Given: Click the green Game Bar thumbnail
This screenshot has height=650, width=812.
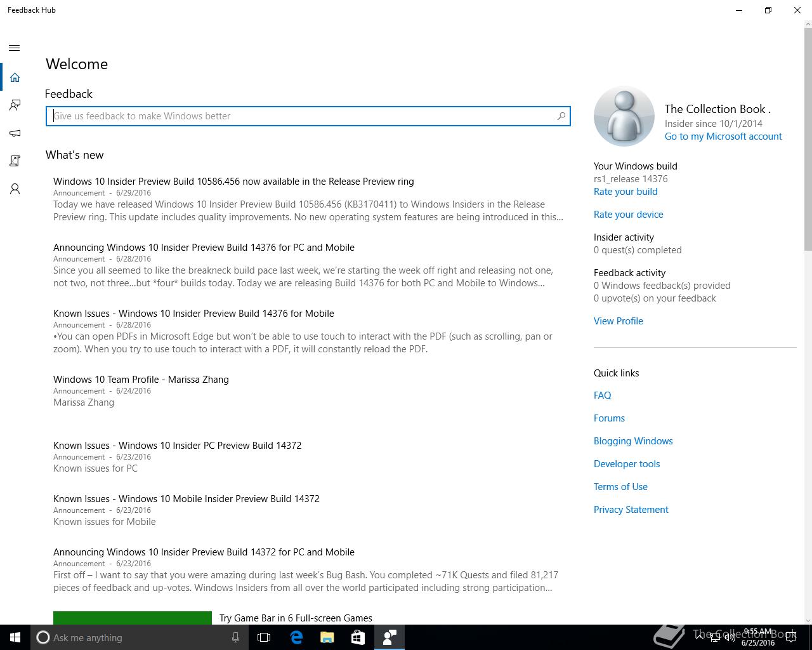Looking at the screenshot, I should tap(133, 618).
